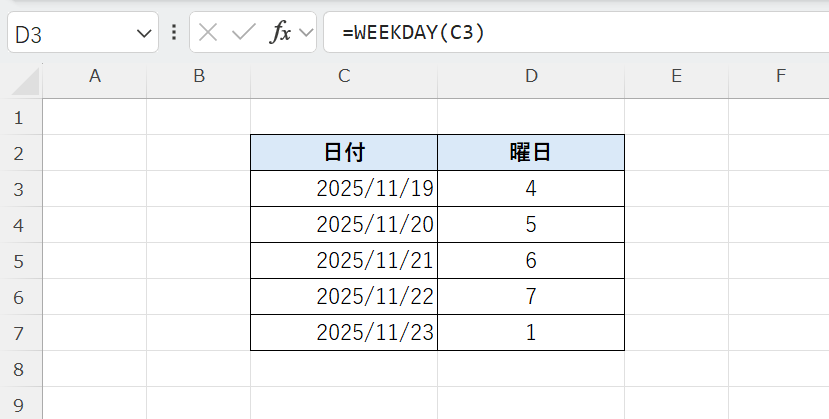Select row 3 header
The width and height of the screenshot is (829, 419).
pos(18,189)
